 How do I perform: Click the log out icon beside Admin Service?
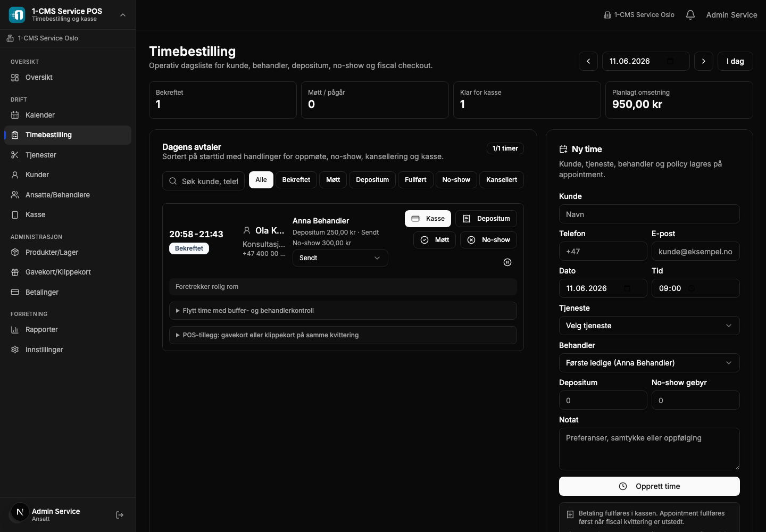point(120,515)
